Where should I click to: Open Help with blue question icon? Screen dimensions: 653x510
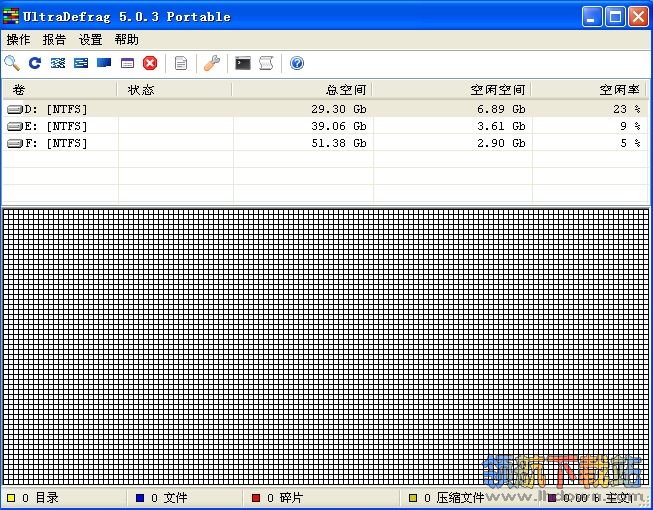click(x=297, y=63)
